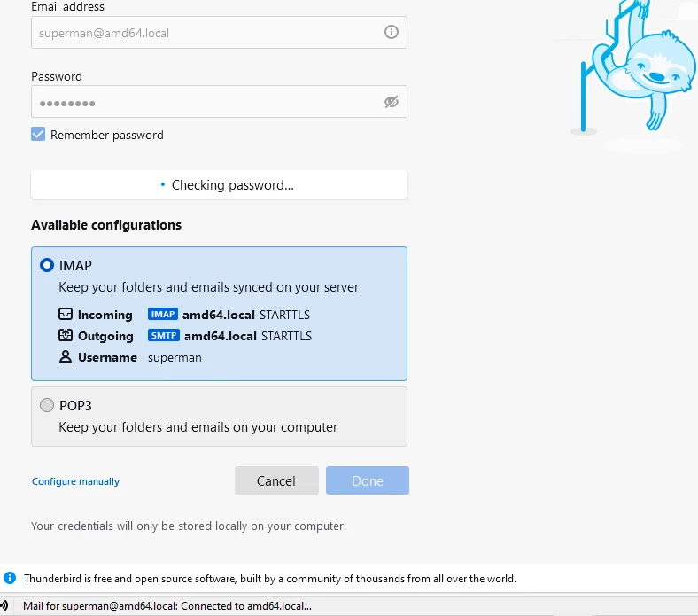The image size is (698, 616).
Task: Uncheck the Remember password checkbox
Action: click(38, 135)
